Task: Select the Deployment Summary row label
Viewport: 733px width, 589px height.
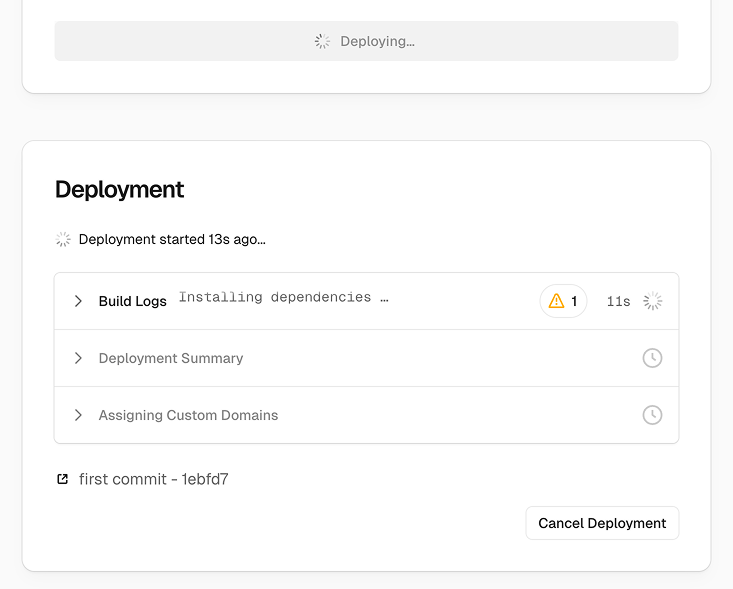Action: click(x=171, y=358)
